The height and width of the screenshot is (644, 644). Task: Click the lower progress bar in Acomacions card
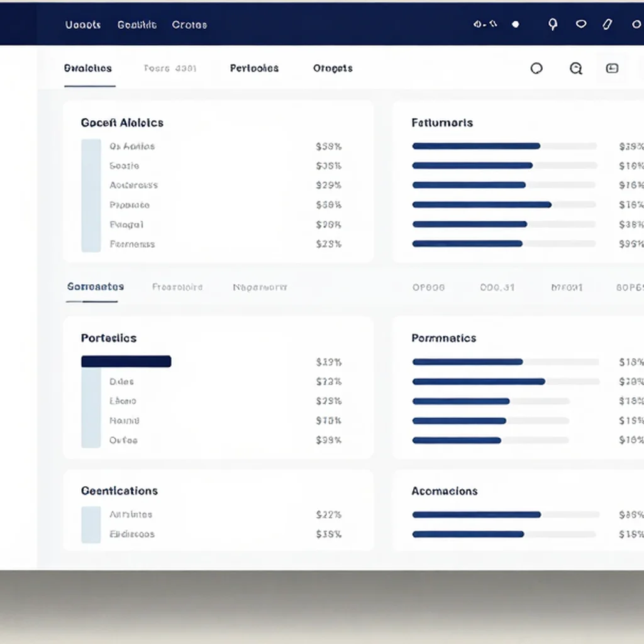[x=504, y=535]
